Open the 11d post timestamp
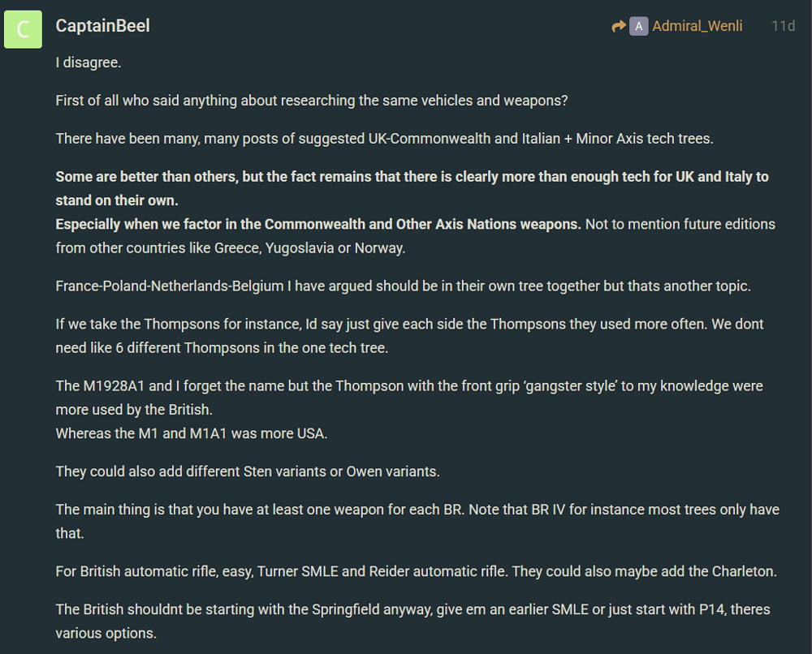 click(x=783, y=26)
